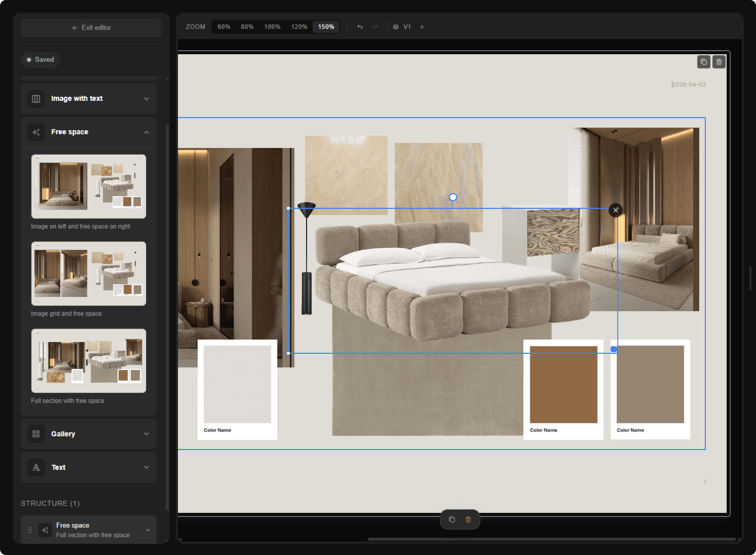
Task: Remove selected bed image with X handle
Action: [x=616, y=210]
